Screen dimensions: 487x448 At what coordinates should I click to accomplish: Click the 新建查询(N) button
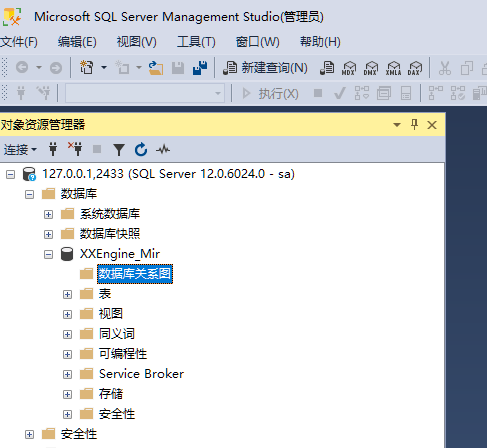[x=265, y=68]
